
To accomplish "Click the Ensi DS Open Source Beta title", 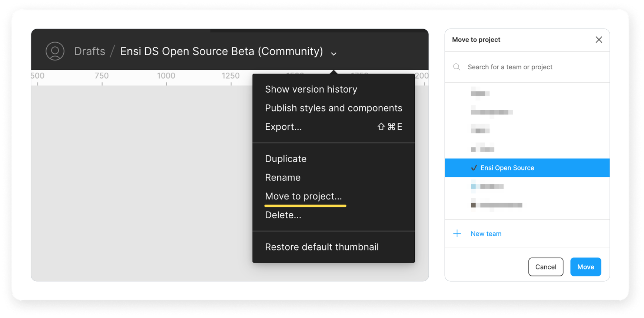I will (221, 51).
